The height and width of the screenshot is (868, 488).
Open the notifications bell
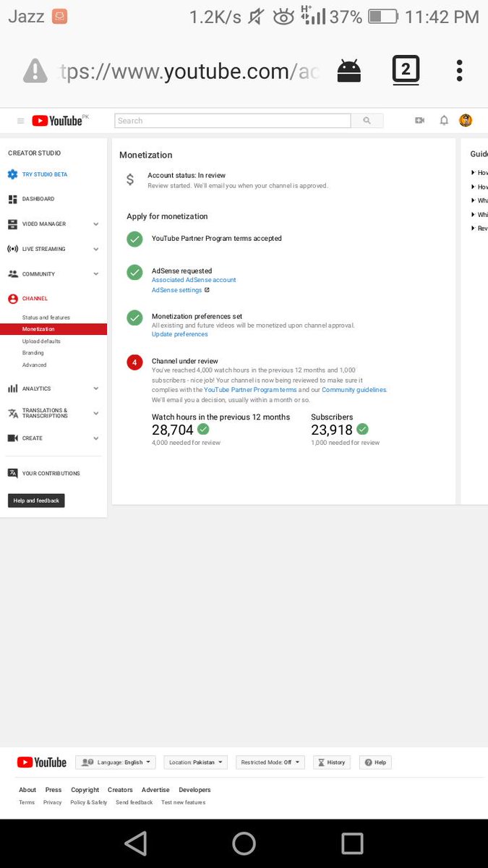point(444,121)
